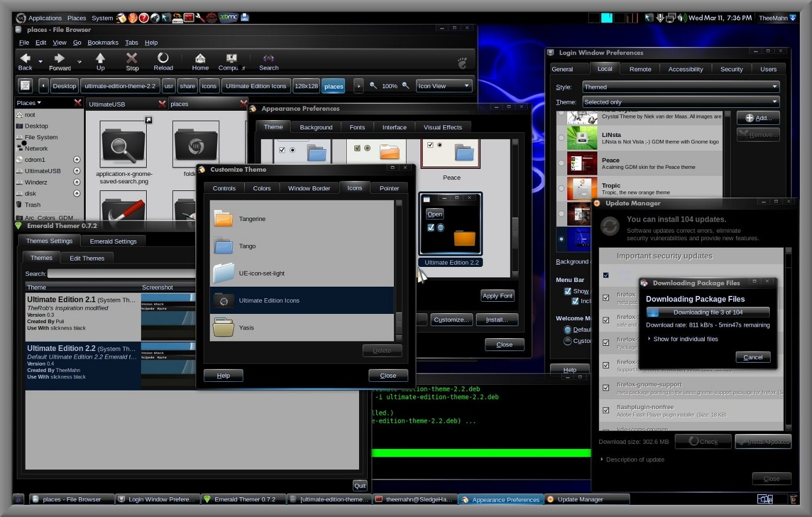Expand the Description of update section

click(632, 460)
